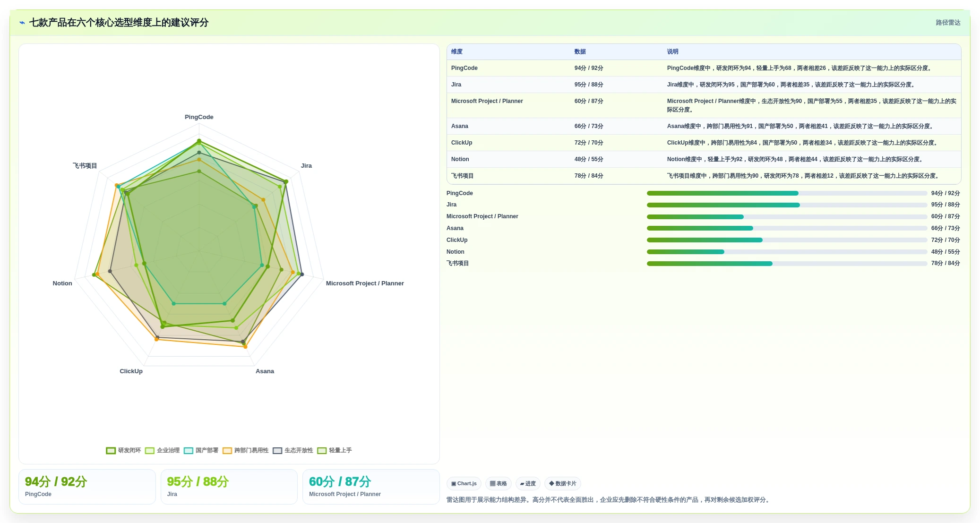
Task: Click the 数据 column header
Action: click(580, 51)
